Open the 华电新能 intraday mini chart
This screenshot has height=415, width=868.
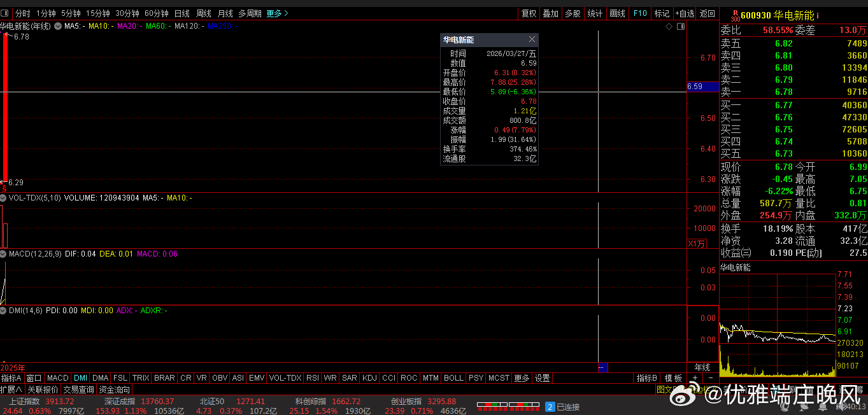tap(777, 325)
